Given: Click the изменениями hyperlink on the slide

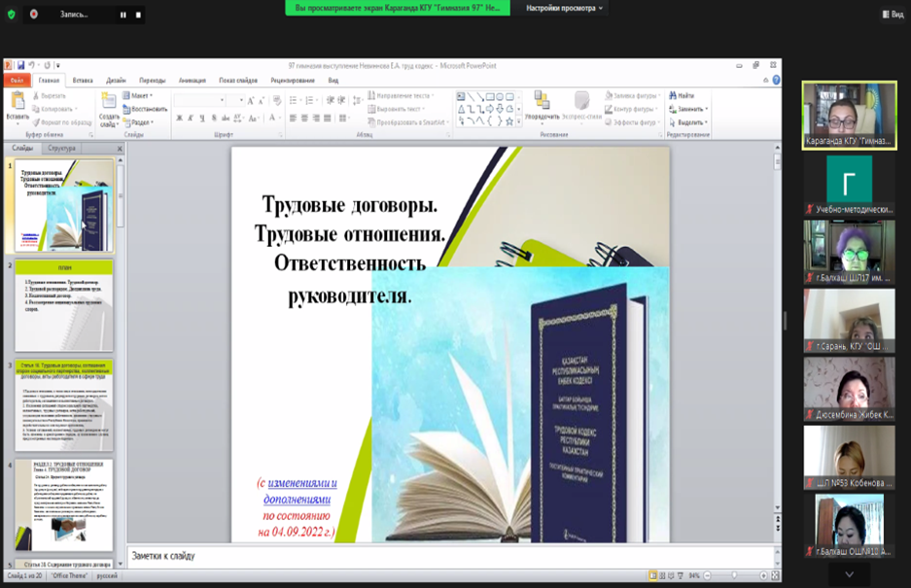Looking at the screenshot, I should 302,483.
